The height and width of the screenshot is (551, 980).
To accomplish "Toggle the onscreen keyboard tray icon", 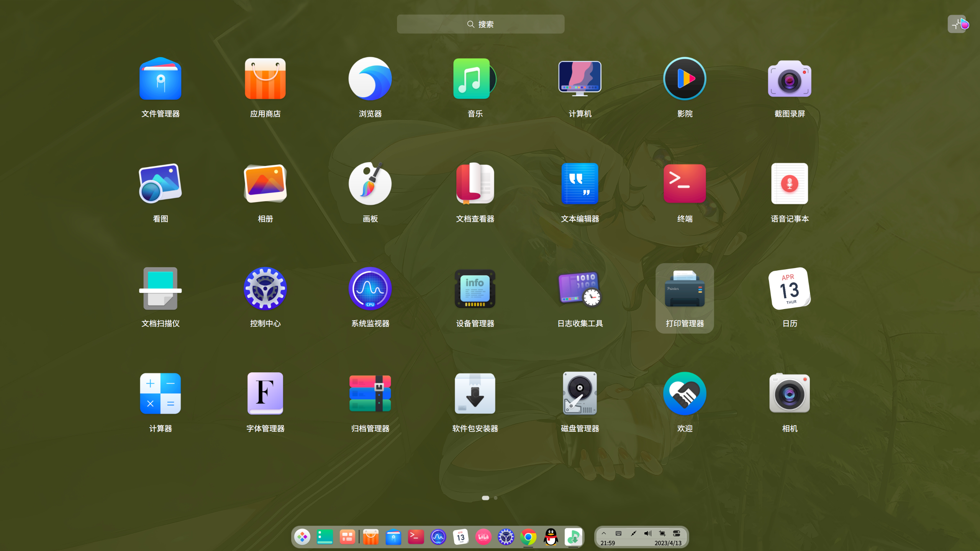I will pos(618,533).
